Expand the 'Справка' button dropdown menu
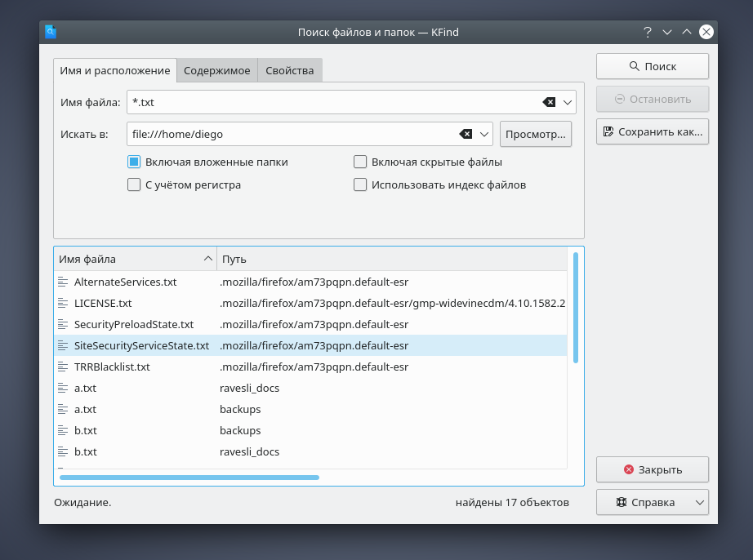 click(x=700, y=502)
